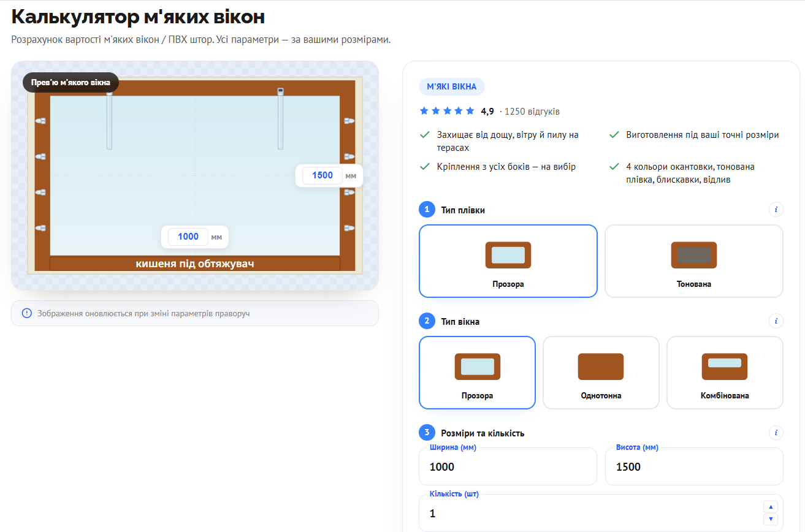Click the Комбінована window thumbnail image
The image size is (805, 532).
coord(725,367)
